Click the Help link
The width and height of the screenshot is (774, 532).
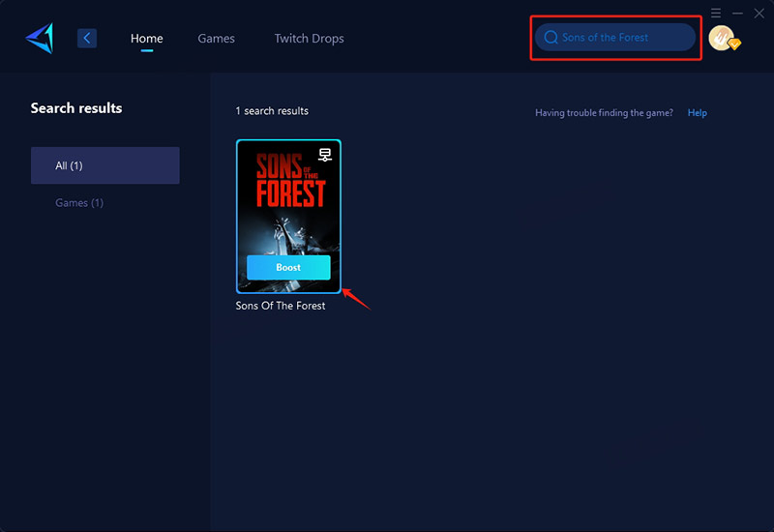click(697, 112)
